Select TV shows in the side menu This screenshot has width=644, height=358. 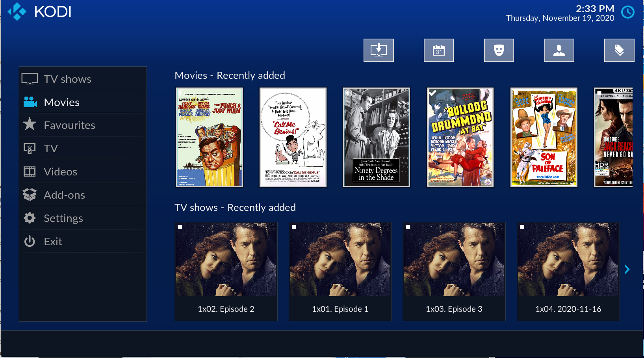(83, 79)
